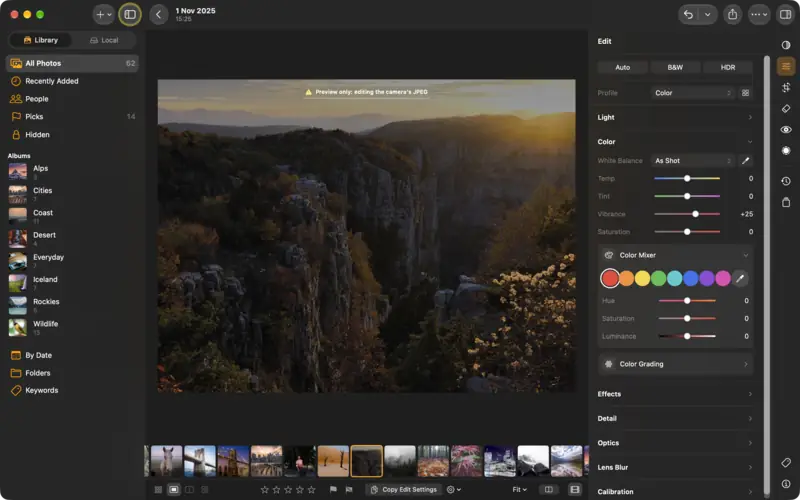Click the Auto edit button
Viewport: 800px width, 500px height.
coord(622,67)
